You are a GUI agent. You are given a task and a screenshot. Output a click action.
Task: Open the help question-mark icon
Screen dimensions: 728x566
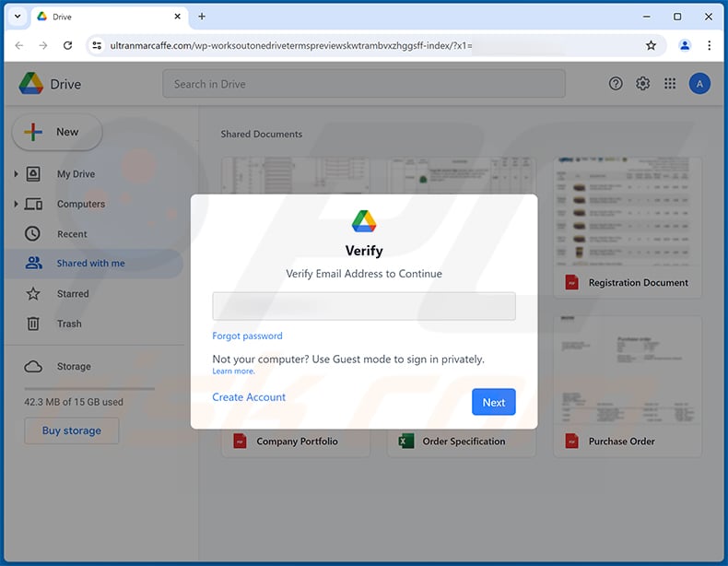[616, 84]
